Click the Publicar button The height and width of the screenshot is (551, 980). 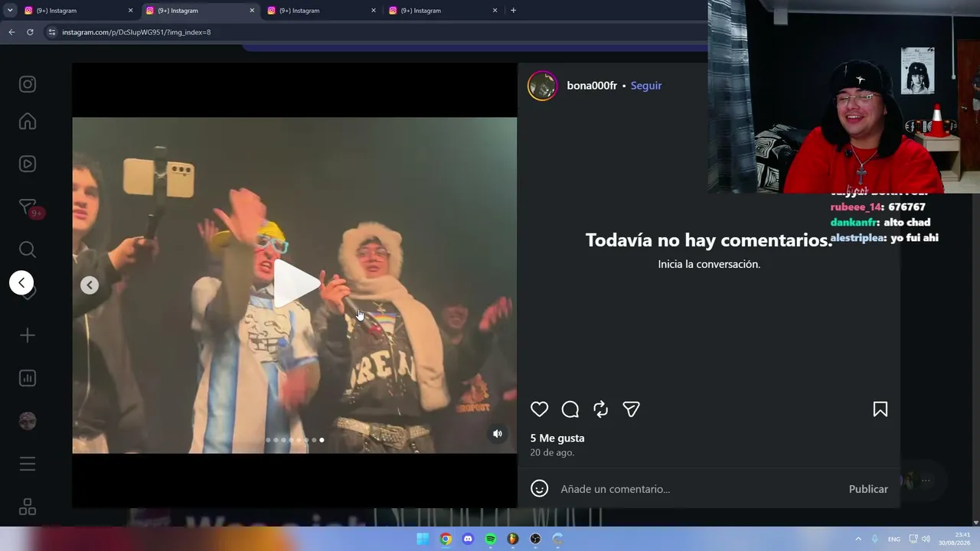pyautogui.click(x=868, y=489)
